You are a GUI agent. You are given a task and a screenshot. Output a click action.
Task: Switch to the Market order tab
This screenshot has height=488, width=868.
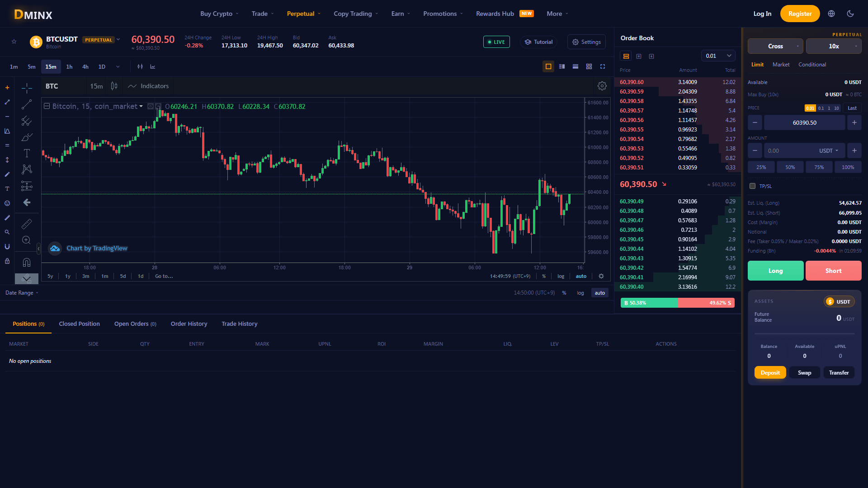[x=781, y=65]
